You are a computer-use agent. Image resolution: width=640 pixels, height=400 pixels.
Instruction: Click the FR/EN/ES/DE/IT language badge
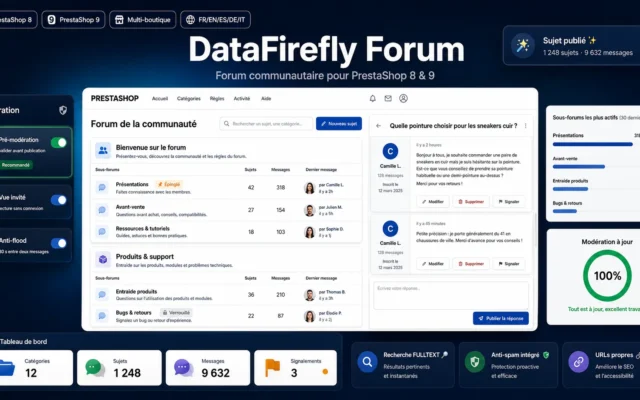[x=216, y=20]
